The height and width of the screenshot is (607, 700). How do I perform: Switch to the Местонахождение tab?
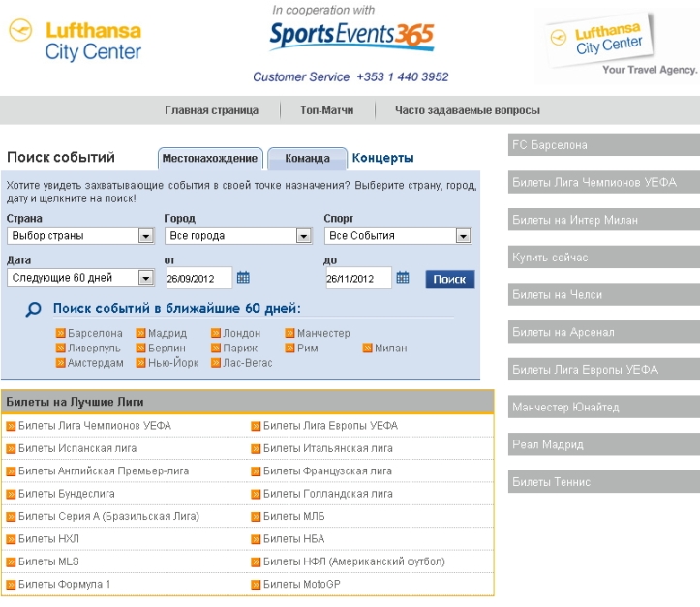tap(210, 159)
